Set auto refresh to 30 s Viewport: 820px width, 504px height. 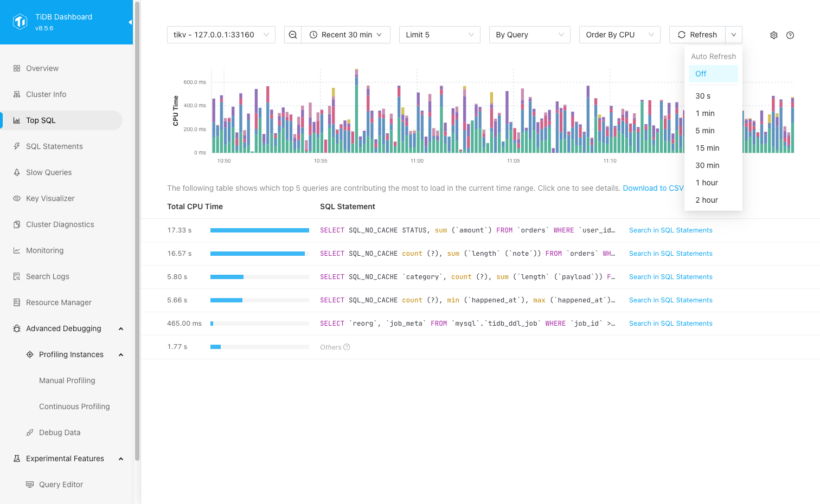(x=703, y=96)
